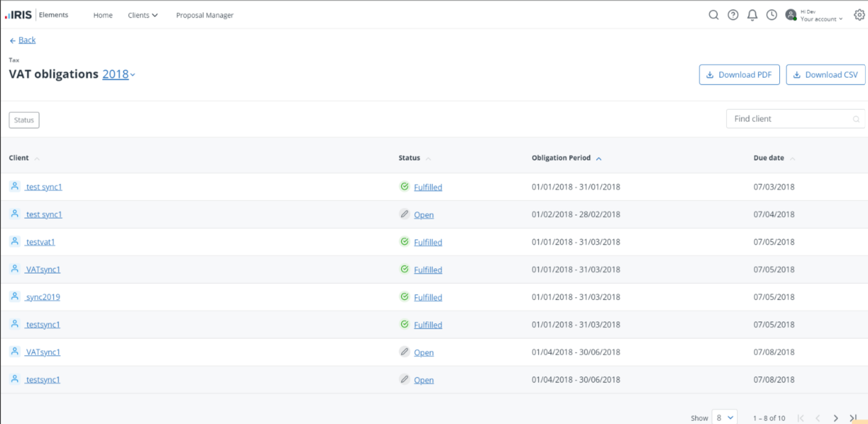Open the settings gear icon
Screen dimensions: 868x424
859,15
